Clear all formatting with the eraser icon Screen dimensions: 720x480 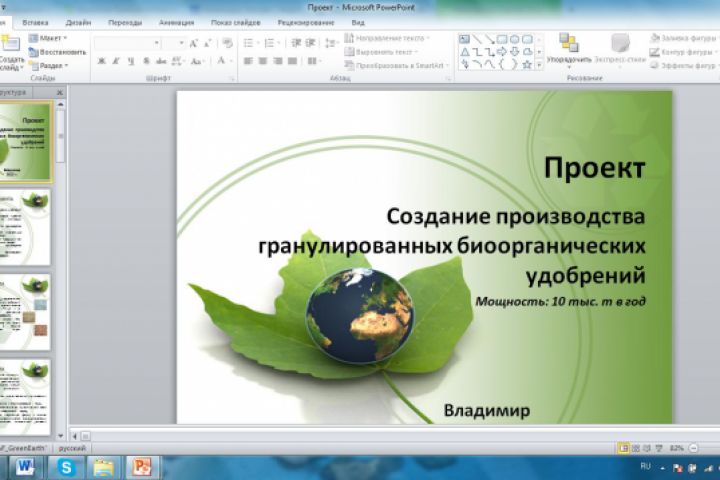[227, 43]
